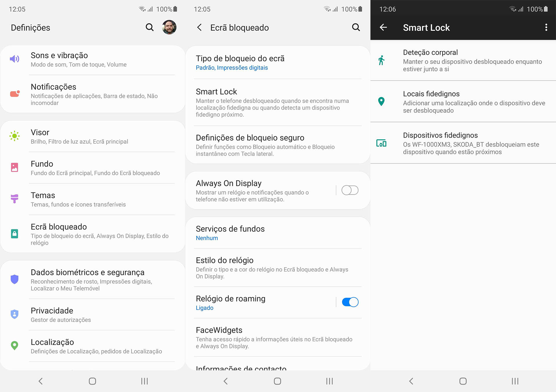This screenshot has height=392, width=556.
Task: Open Ecrã bloqueado in Definições list
Action: [x=93, y=234]
